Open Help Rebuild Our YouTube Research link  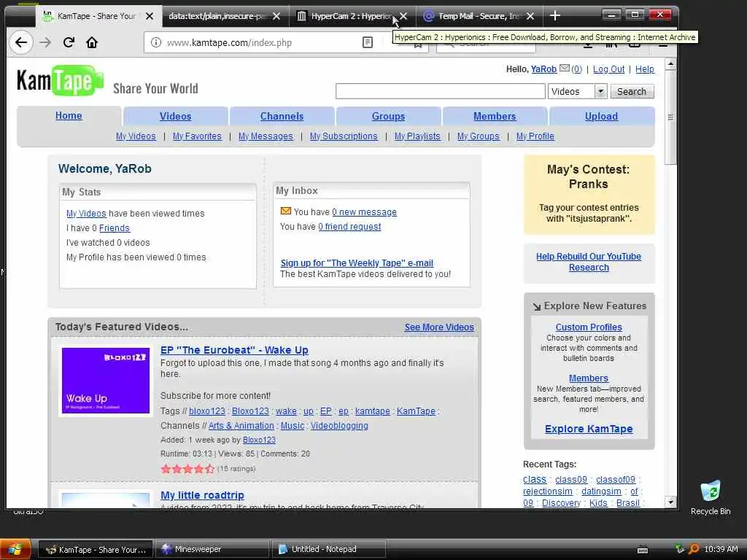tap(589, 262)
